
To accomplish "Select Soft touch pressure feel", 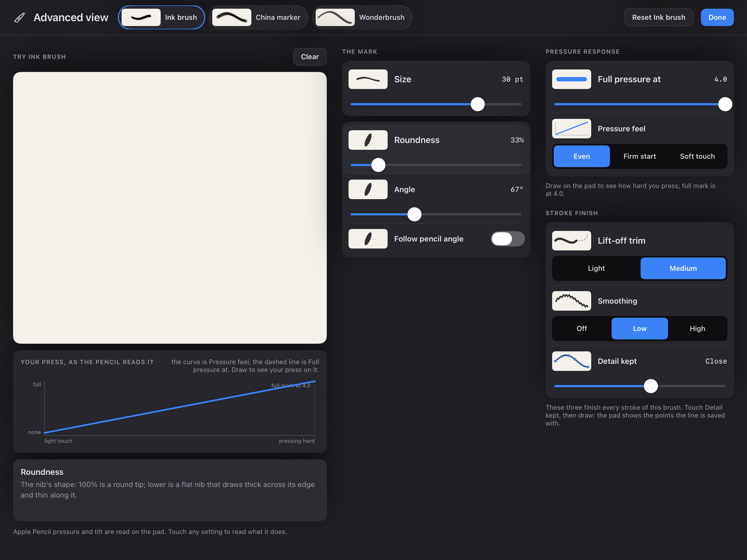I will tap(698, 156).
